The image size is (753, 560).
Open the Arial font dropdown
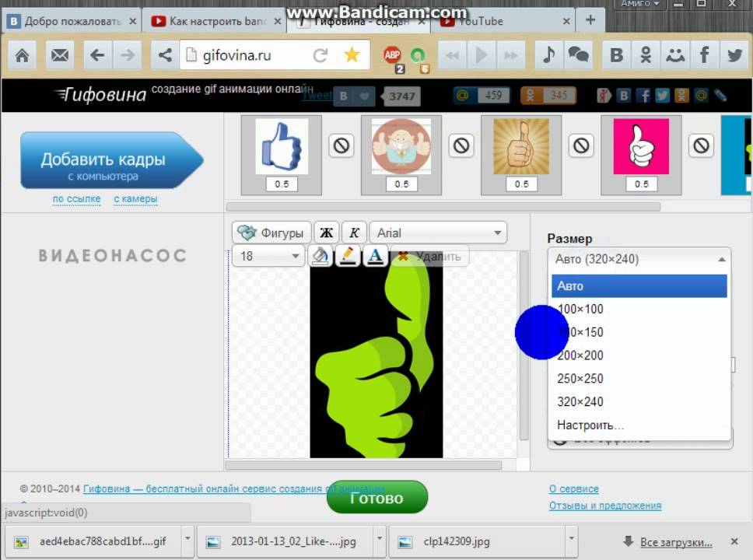(x=438, y=233)
